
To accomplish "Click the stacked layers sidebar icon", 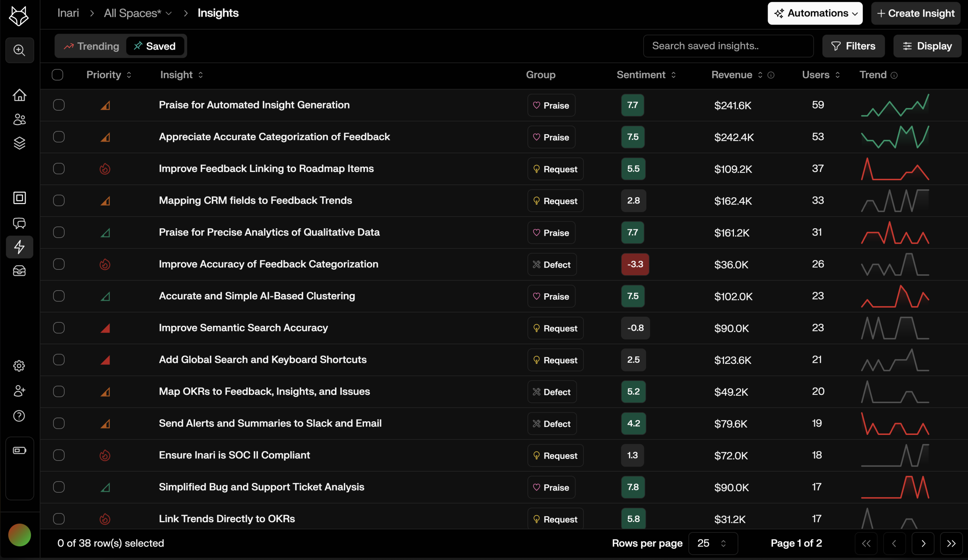I will [19, 143].
